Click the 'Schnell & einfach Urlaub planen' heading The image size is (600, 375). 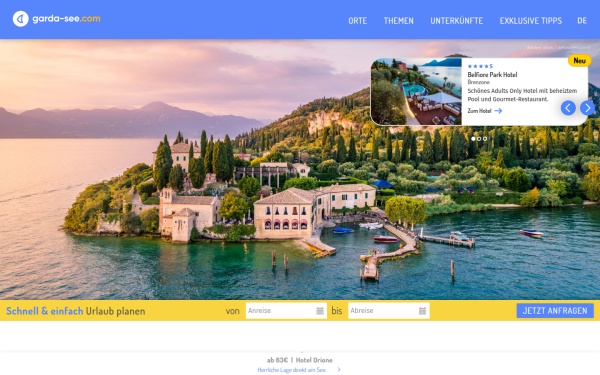[x=76, y=311]
